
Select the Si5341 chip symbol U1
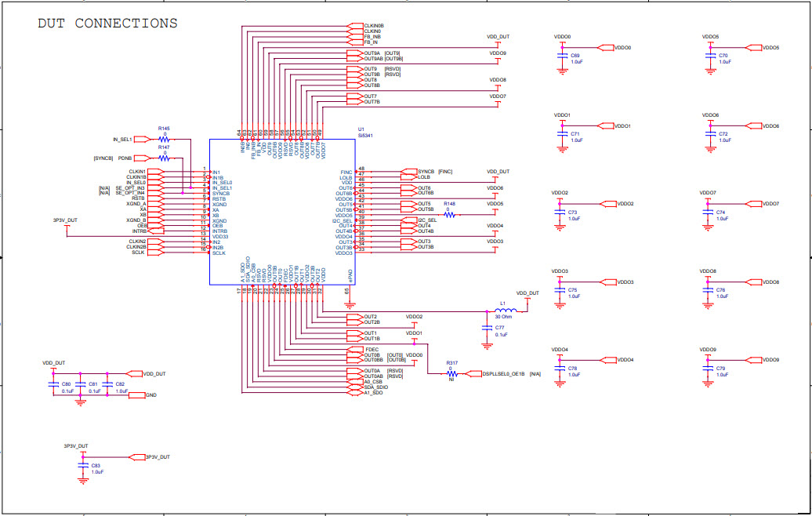282,212
